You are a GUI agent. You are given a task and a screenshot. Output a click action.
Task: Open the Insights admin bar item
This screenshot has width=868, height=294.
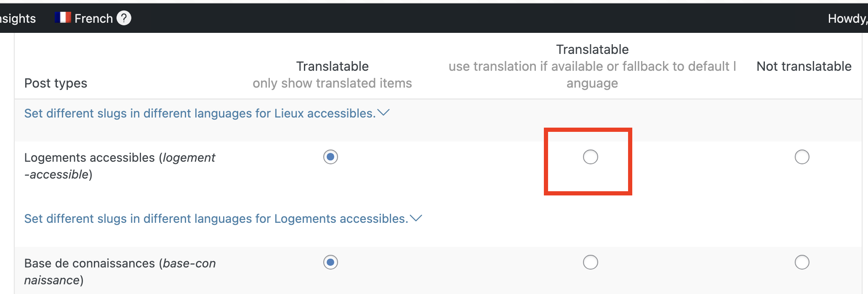pyautogui.click(x=18, y=18)
